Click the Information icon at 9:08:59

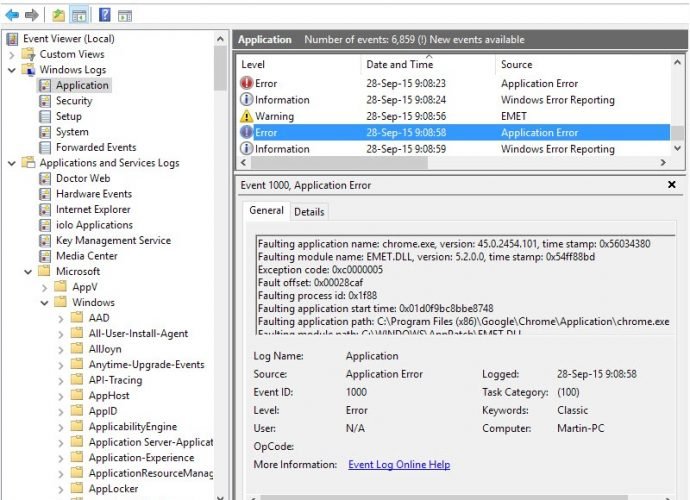pos(246,149)
